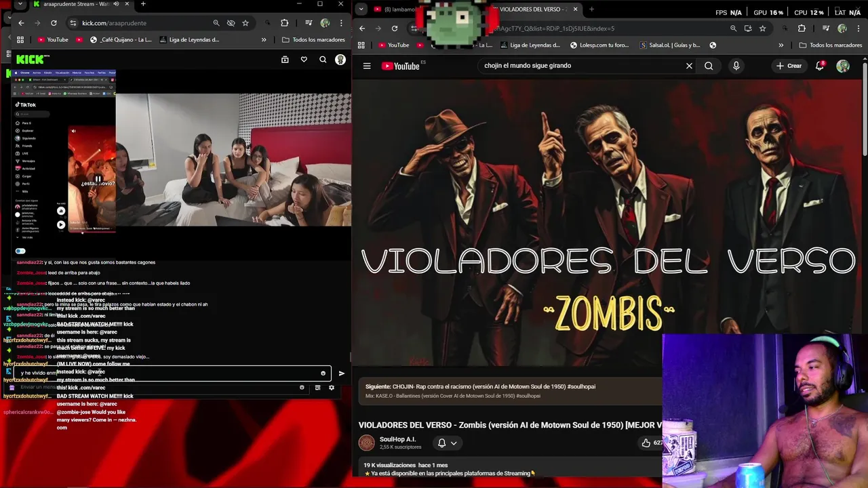Send the Kick chat message arrow
The image size is (868, 488).
click(341, 373)
